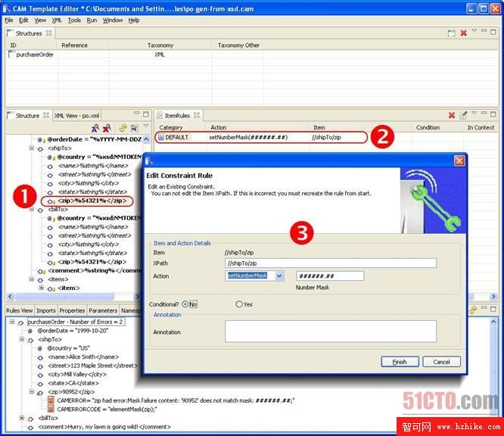Click the DEFAULT rule row icon
The width and height of the screenshot is (504, 436).
click(161, 138)
